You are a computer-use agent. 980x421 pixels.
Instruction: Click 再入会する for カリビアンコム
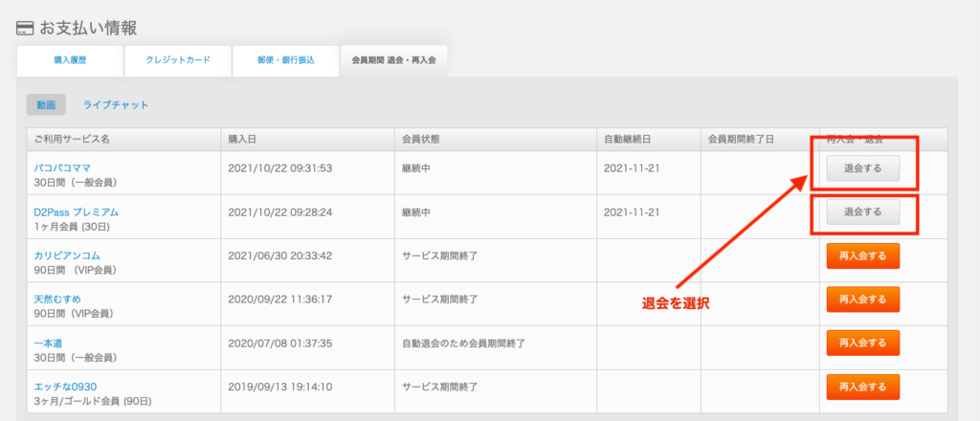point(862,256)
